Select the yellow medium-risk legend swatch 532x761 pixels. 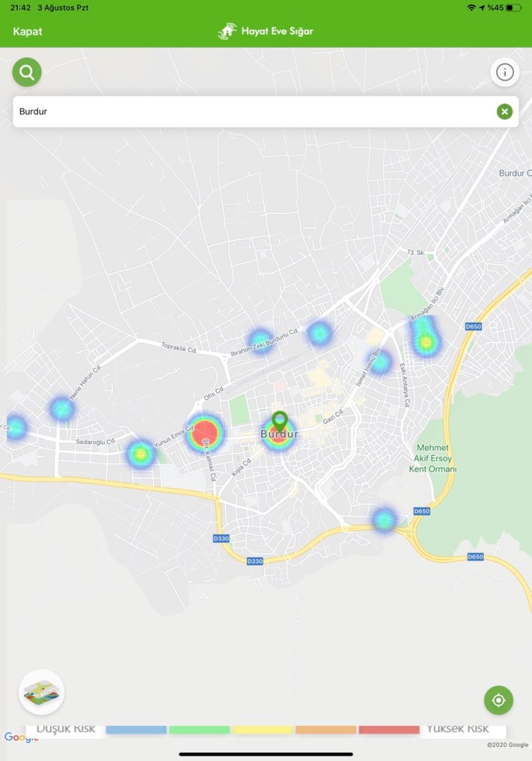pos(263,730)
